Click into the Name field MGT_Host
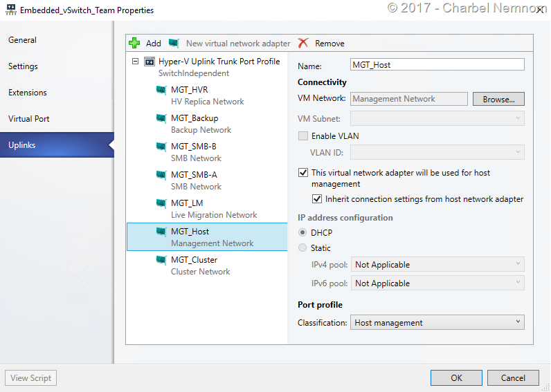Viewport: 551px width, 392px height. click(437, 64)
